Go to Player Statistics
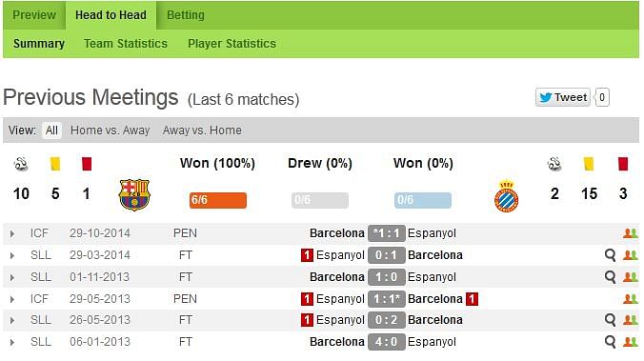 click(231, 44)
